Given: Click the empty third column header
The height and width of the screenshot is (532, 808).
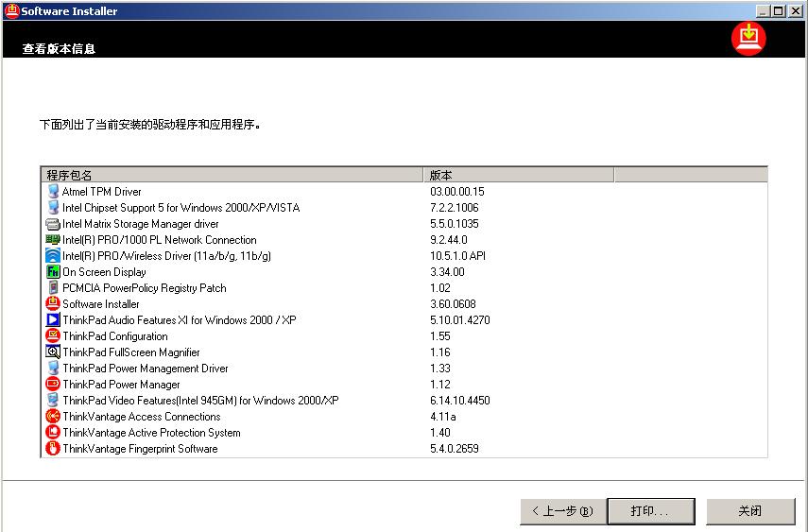Looking at the screenshot, I should coord(691,175).
